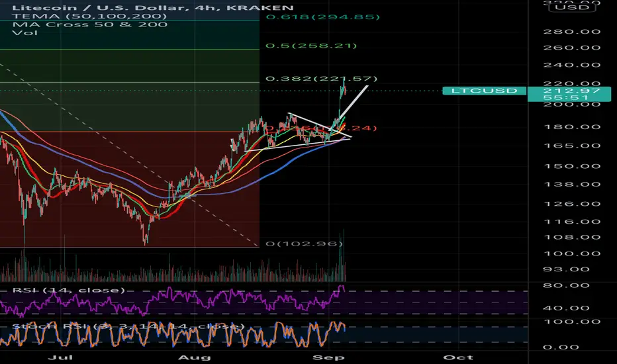Click the 116.00 price axis label
The height and width of the screenshot is (364, 617).
coord(572,222)
